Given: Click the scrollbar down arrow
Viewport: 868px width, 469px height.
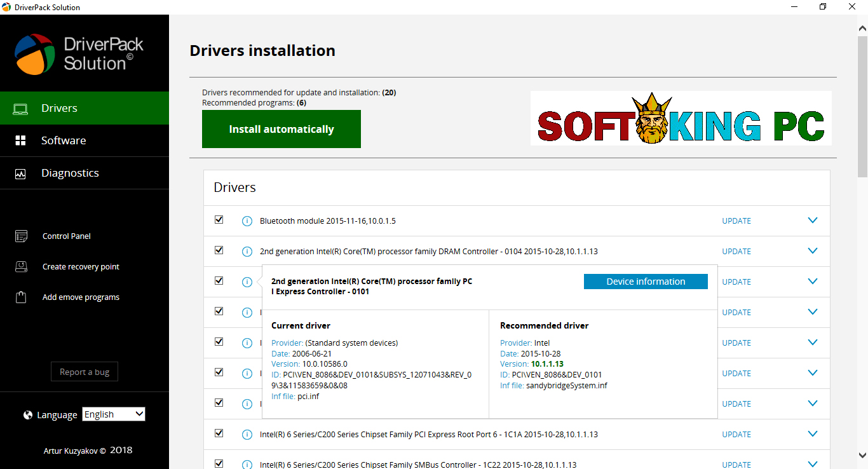Looking at the screenshot, I should coord(862,454).
